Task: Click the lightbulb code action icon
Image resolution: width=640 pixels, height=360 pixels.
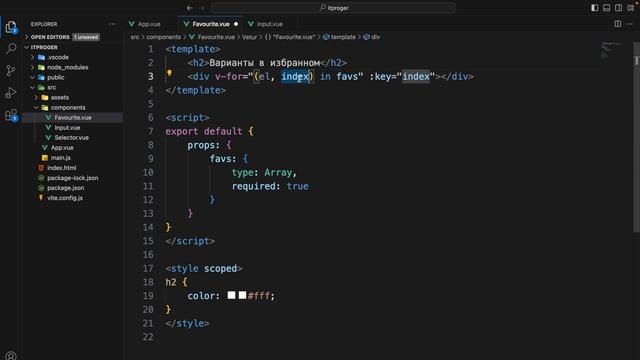Action: click(169, 73)
